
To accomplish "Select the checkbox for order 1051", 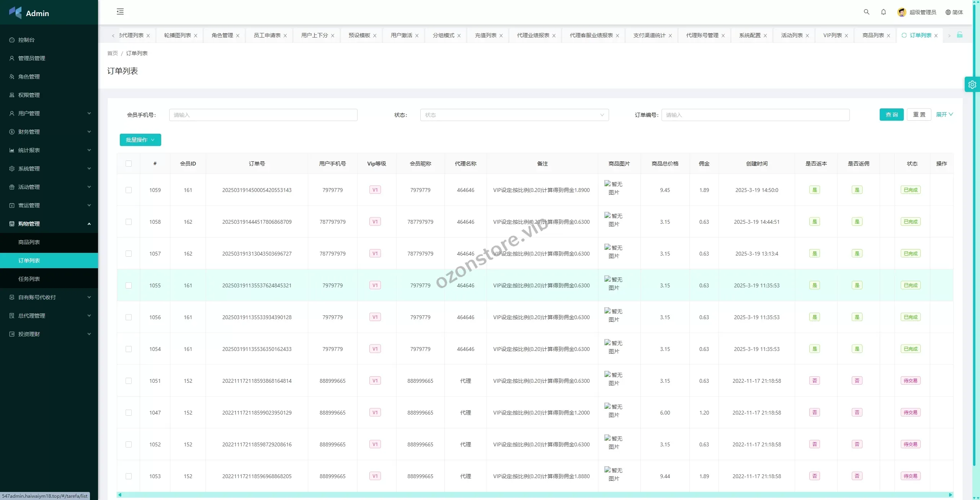I will [x=129, y=381].
